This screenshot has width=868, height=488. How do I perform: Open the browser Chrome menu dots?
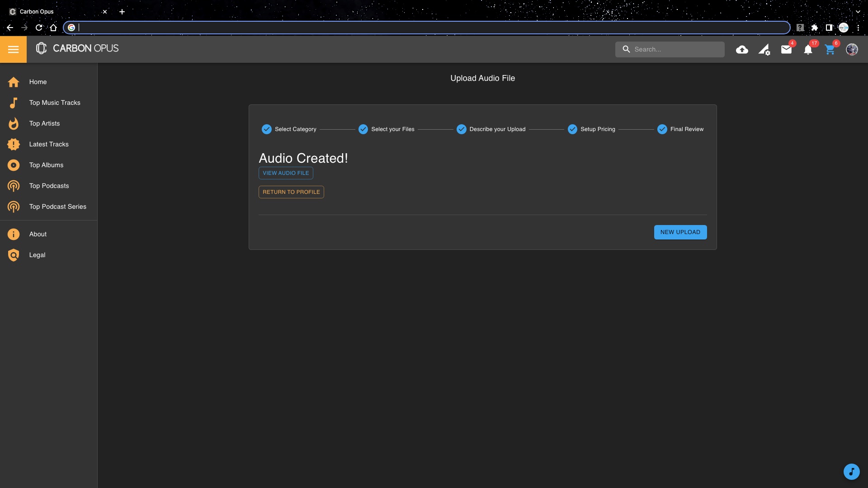858,28
